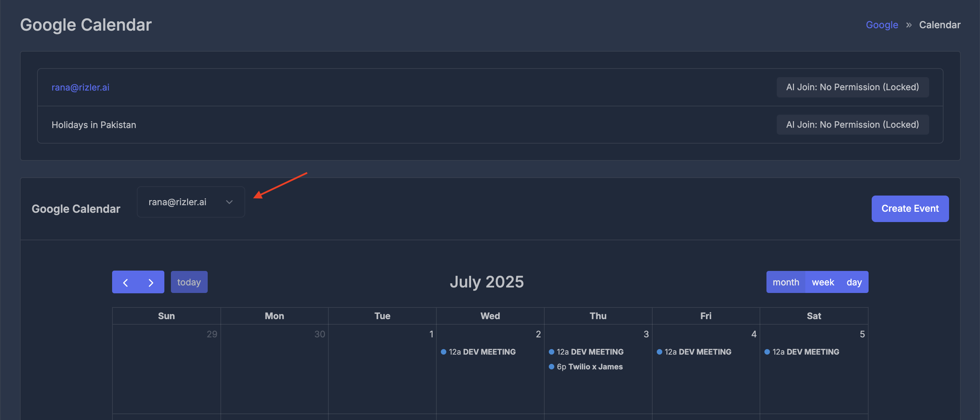Viewport: 980px width, 420px height.
Task: Switch to month view
Action: pos(786,282)
